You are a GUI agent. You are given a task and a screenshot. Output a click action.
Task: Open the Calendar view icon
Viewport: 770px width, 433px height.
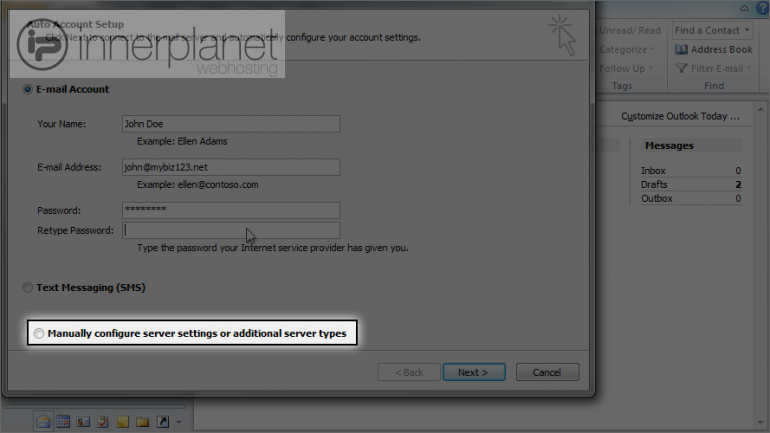pos(63,421)
